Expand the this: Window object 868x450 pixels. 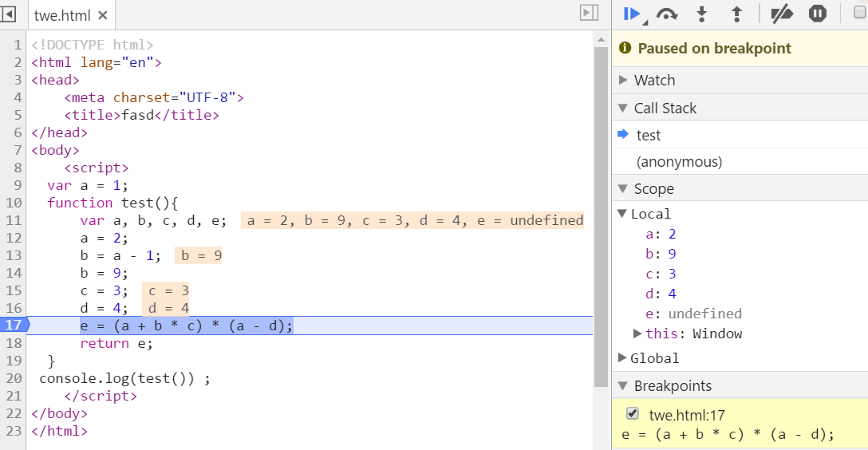coord(637,334)
